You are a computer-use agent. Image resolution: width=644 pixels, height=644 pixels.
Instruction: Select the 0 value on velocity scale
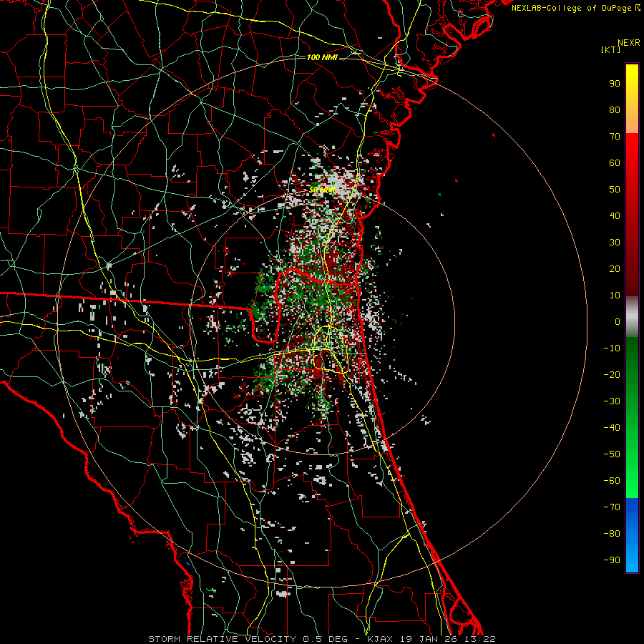[618, 321]
